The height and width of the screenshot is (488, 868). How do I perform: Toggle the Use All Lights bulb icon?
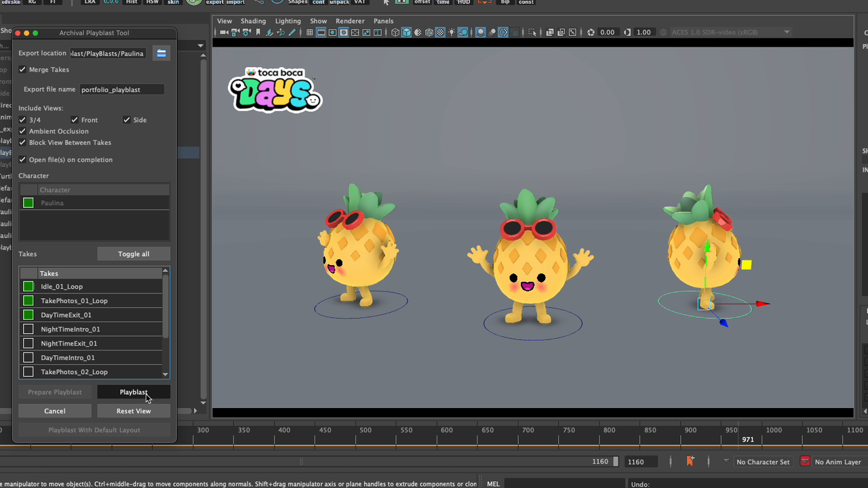click(x=452, y=32)
